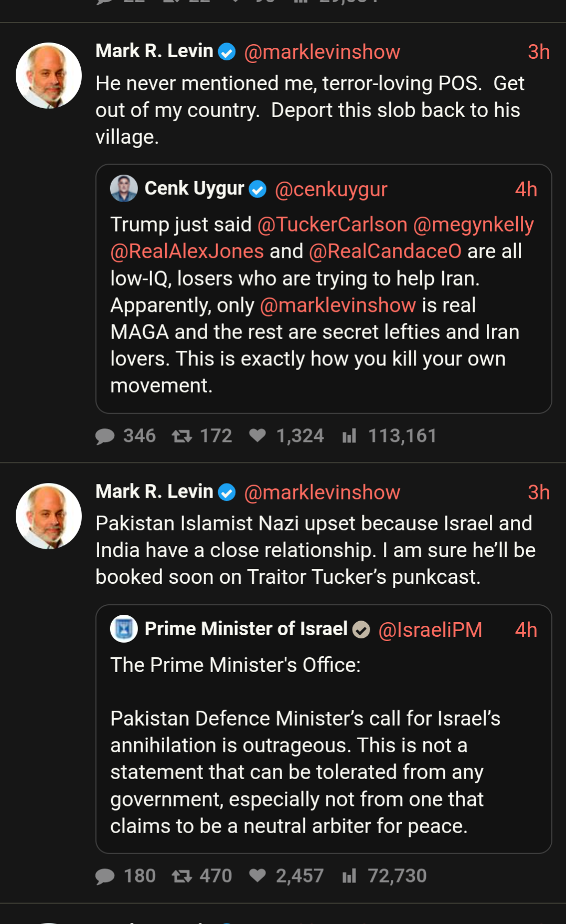Open Mark R. Levin avatar on Pakistan post
The image size is (566, 924).
(49, 516)
